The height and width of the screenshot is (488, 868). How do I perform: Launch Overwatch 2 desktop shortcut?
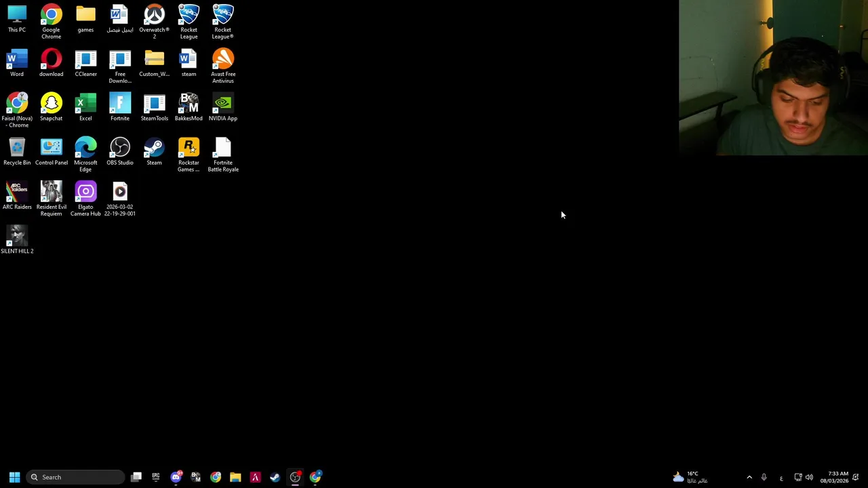[x=154, y=22]
